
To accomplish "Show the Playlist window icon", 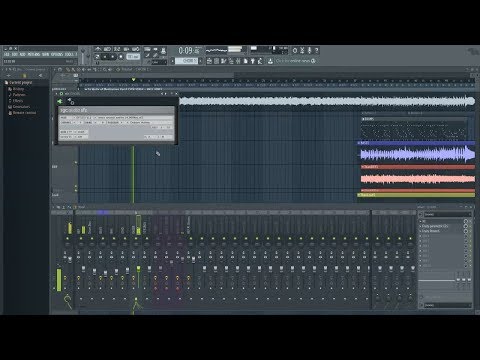I will pos(209,61).
